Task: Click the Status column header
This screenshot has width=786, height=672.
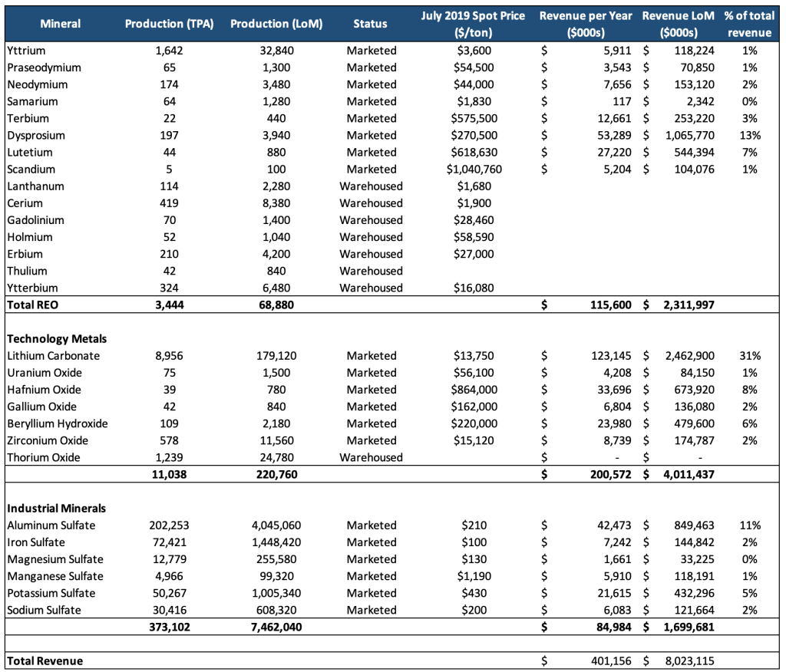Action: (x=370, y=24)
